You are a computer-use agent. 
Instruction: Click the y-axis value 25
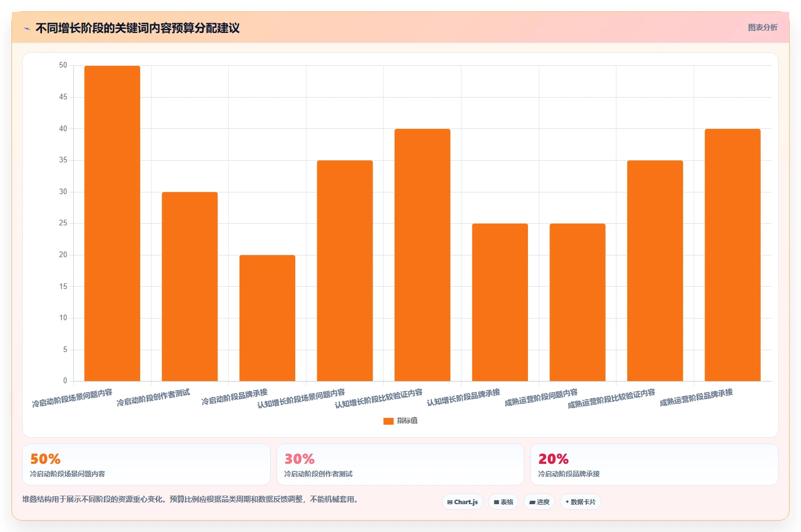pyautogui.click(x=63, y=223)
